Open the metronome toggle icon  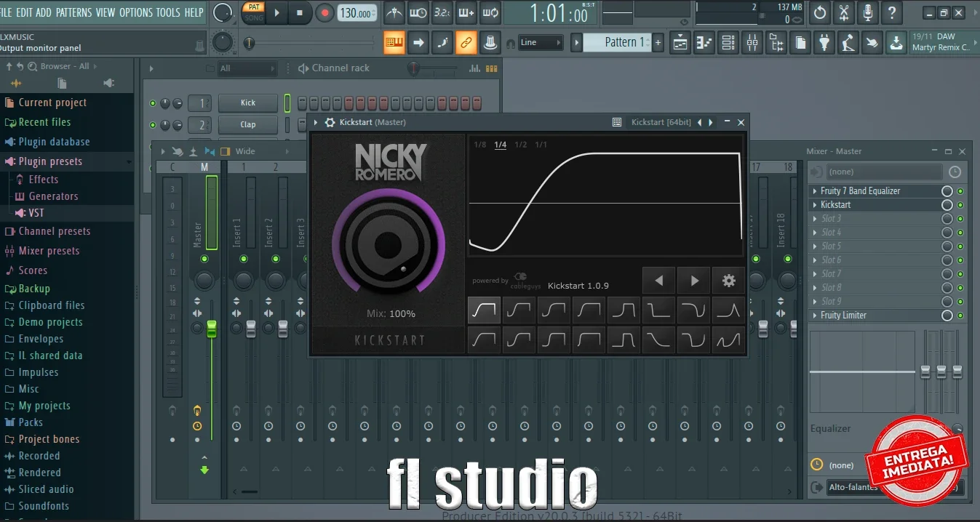click(394, 12)
